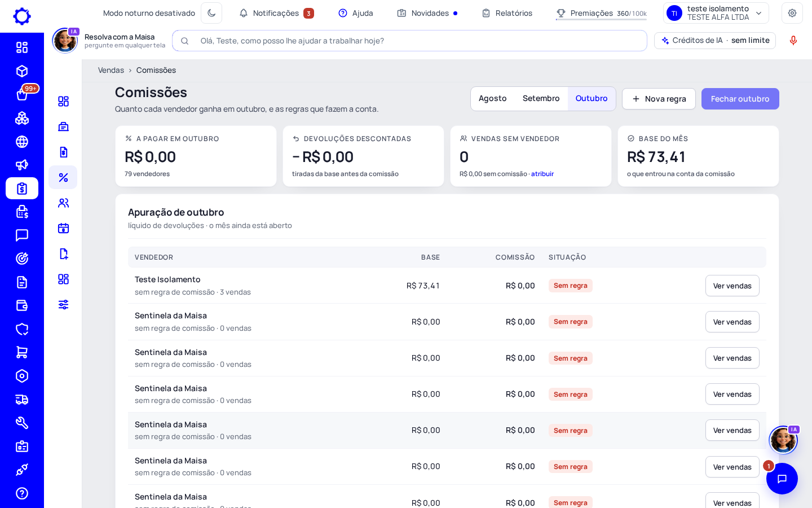Open the settings gear icon at top right
Viewport: 812px width, 508px height.
[792, 13]
